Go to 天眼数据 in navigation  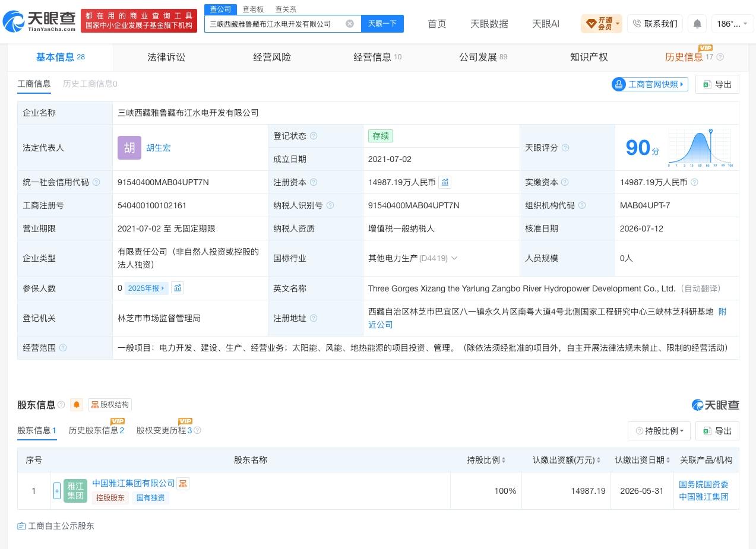click(489, 24)
